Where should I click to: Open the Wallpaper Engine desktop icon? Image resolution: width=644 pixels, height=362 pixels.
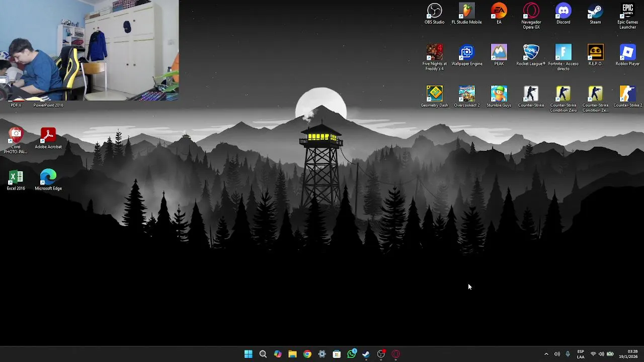click(x=466, y=55)
